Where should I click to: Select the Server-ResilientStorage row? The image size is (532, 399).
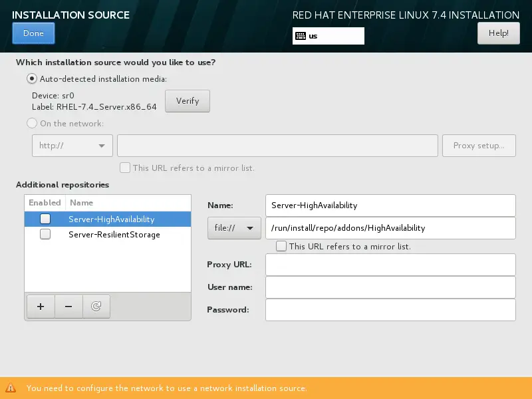(x=108, y=235)
